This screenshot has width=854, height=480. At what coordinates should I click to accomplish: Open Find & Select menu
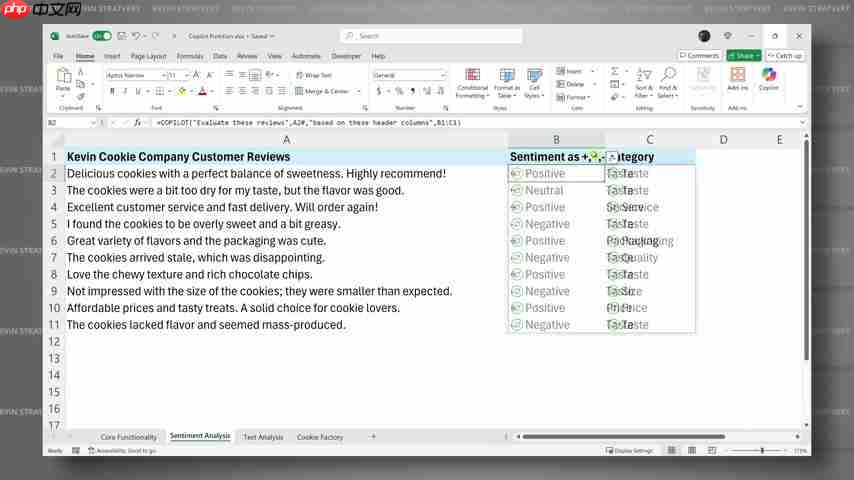668,83
